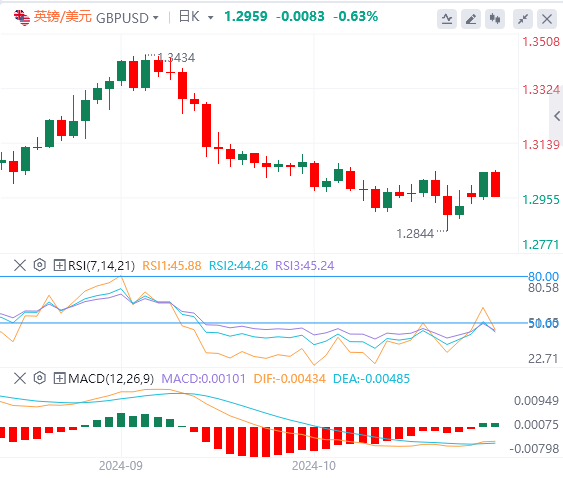Switch chart style with candlestick icon
Image resolution: width=563 pixels, height=478 pixels.
(495, 19)
